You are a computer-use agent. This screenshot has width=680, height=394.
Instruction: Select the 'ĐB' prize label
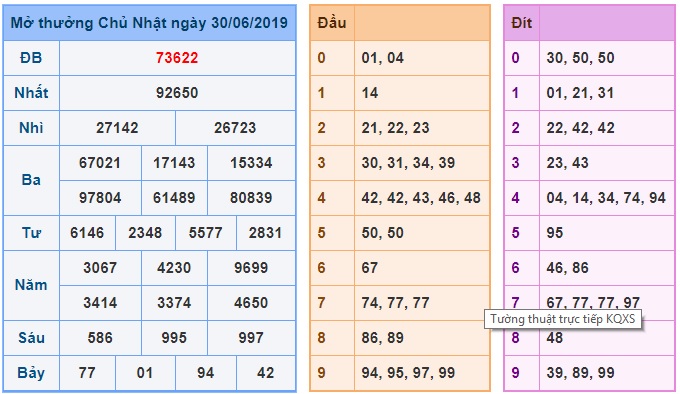[31, 58]
